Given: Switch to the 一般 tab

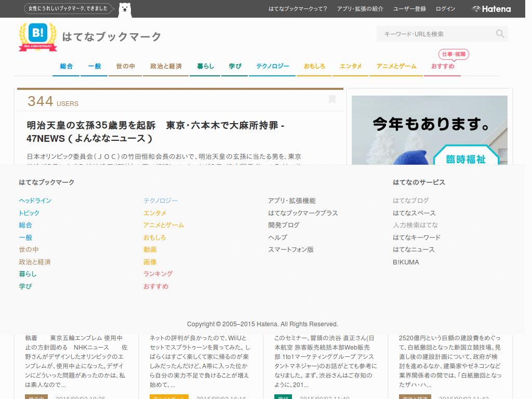Looking at the screenshot, I should pyautogui.click(x=95, y=66).
